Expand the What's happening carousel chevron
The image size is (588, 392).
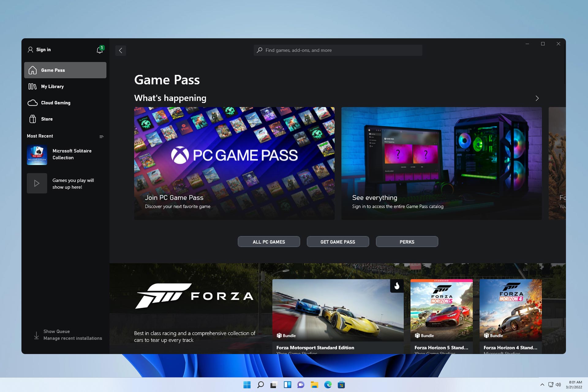537,98
